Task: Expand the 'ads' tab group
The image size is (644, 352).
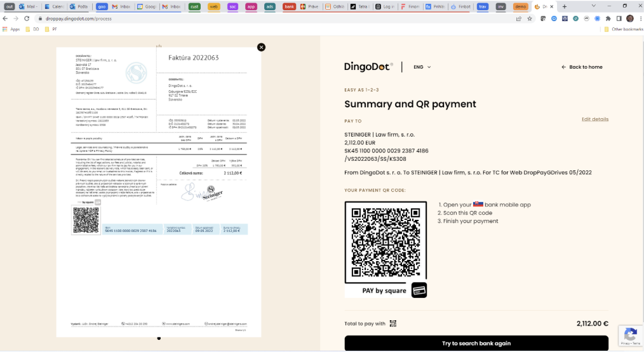Action: [270, 6]
